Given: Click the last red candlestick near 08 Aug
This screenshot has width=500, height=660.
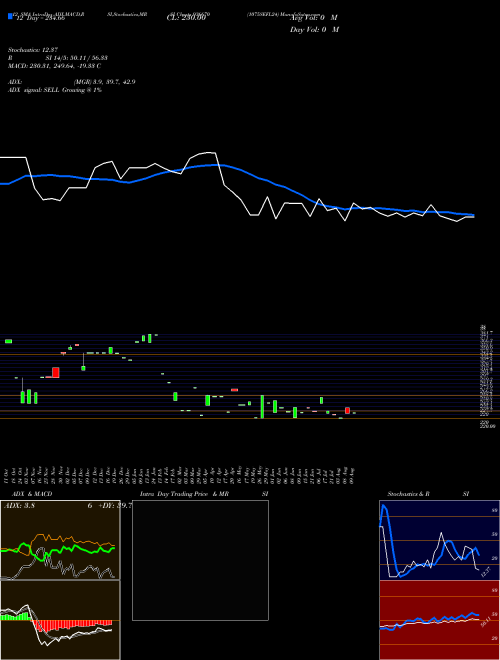Looking at the screenshot, I should point(348,410).
